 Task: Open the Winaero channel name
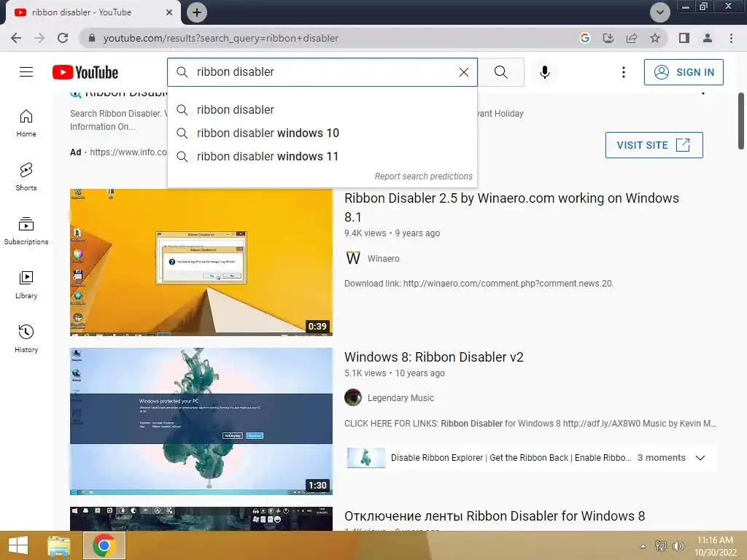[x=383, y=259]
